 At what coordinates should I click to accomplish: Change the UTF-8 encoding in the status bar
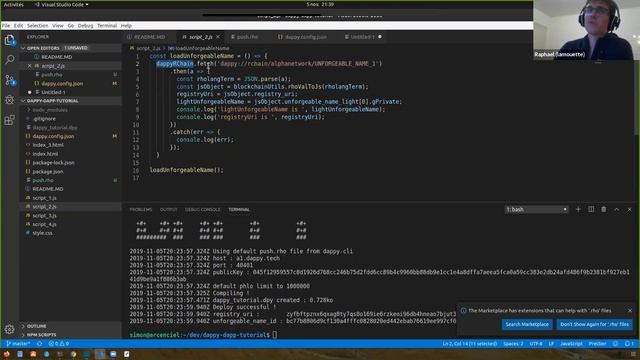tap(536, 344)
